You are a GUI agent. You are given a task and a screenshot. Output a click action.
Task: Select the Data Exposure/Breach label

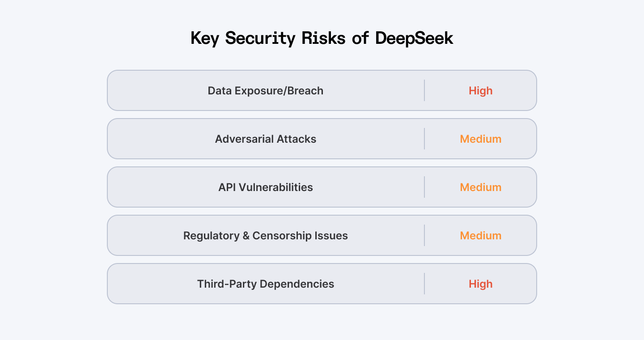266,91
